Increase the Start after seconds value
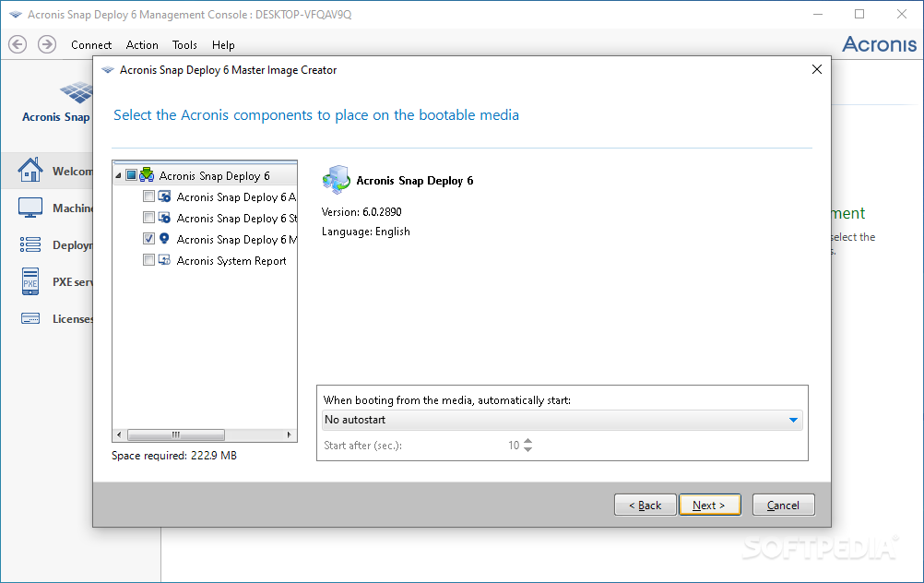This screenshot has width=924, height=583. coord(528,441)
